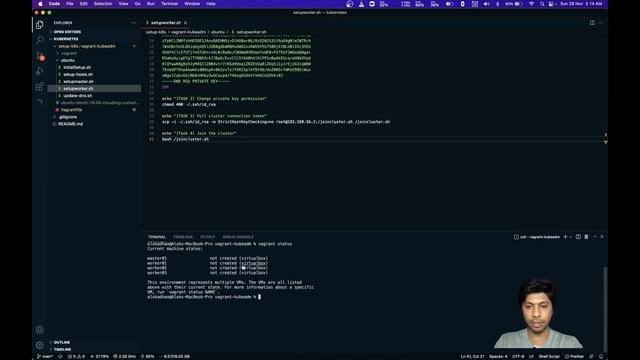Image resolution: width=640 pixels, height=360 pixels.
Task: Click Ln 41, Col 21 in status bar
Action: (472, 356)
